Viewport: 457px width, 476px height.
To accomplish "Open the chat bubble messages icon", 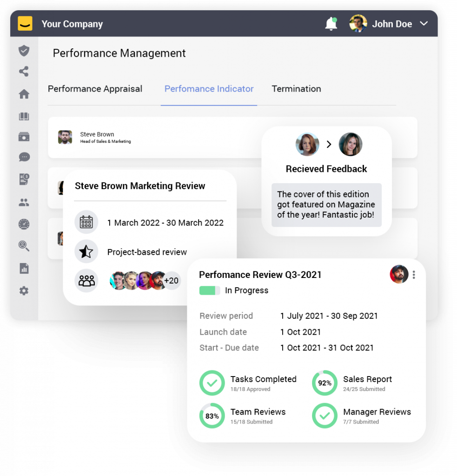I will tap(24, 157).
